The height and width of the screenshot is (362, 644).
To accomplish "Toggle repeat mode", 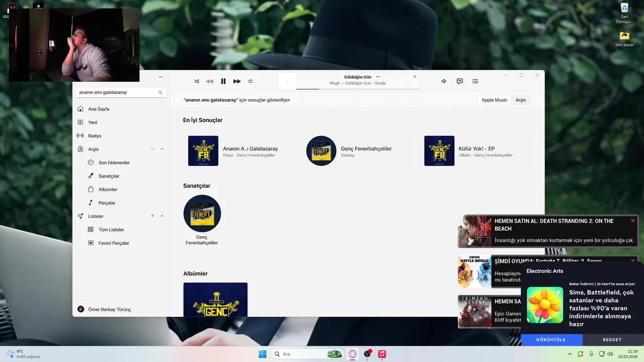I will [x=250, y=81].
